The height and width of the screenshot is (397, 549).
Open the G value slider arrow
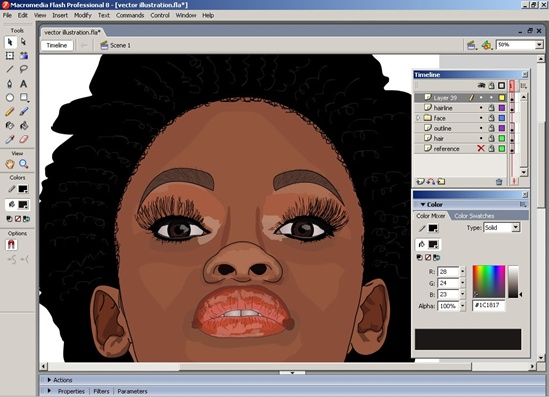(463, 283)
